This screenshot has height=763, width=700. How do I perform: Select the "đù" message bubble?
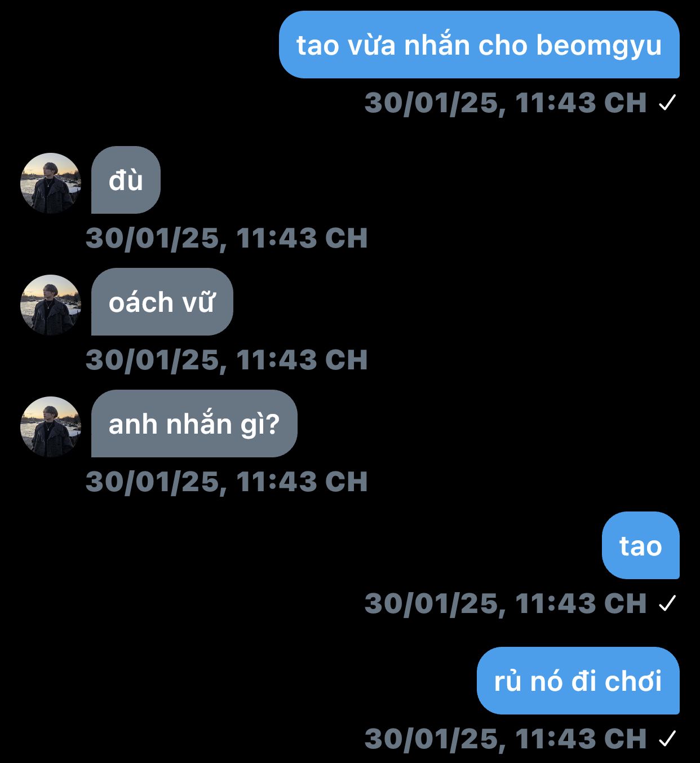pyautogui.click(x=126, y=180)
